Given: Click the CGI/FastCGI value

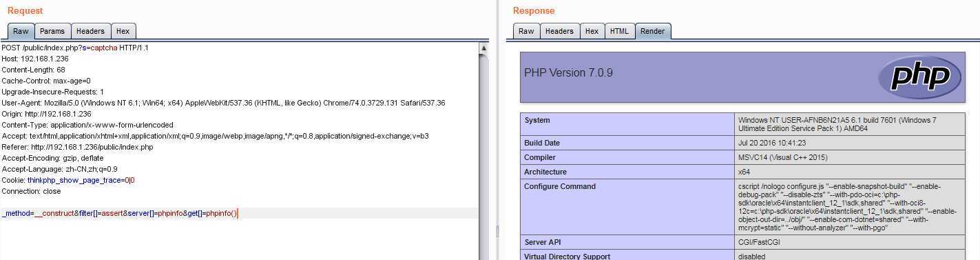Looking at the screenshot, I should [758, 242].
